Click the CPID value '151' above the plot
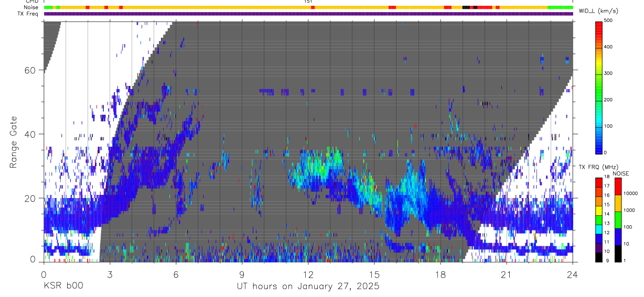Screen dimensions: 644x297 coord(308,2)
